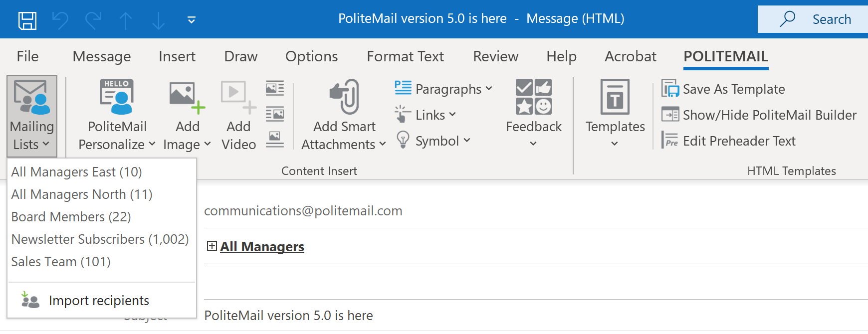868x334 pixels.
Task: Select Newsletter Subscribers mailing list
Action: (x=100, y=239)
